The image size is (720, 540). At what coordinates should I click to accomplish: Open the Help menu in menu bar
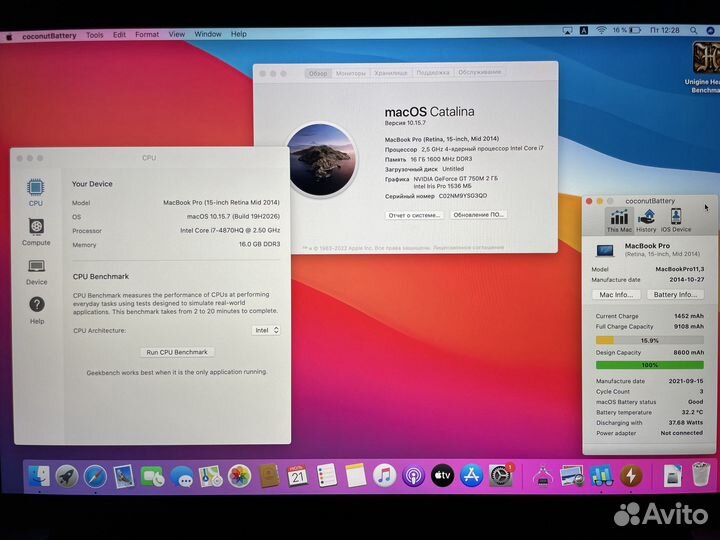238,34
